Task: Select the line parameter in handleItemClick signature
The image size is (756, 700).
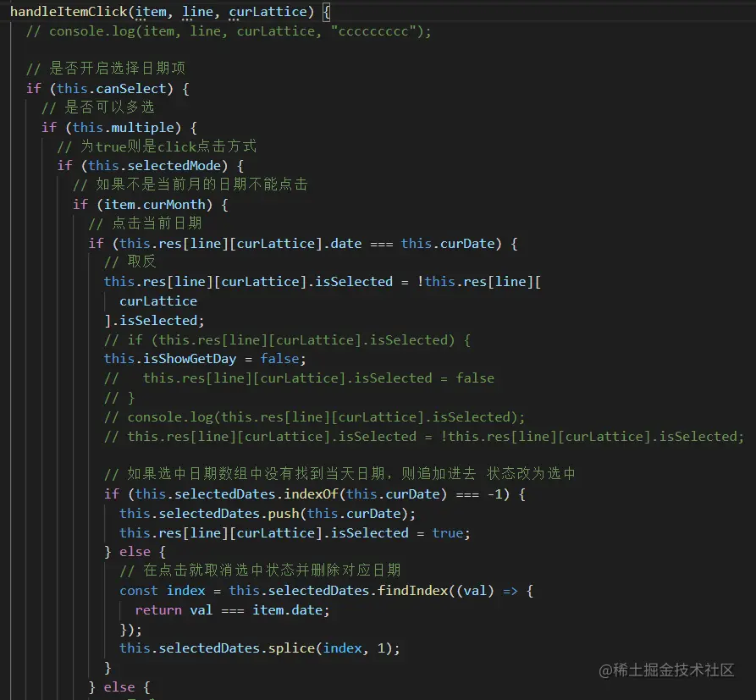Action: 198,12
